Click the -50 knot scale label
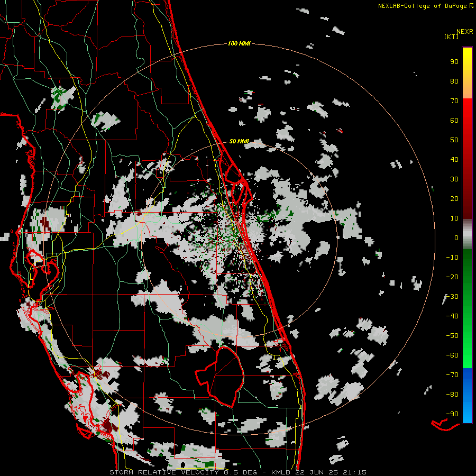Image resolution: width=476 pixels, height=476 pixels. pyautogui.click(x=452, y=336)
